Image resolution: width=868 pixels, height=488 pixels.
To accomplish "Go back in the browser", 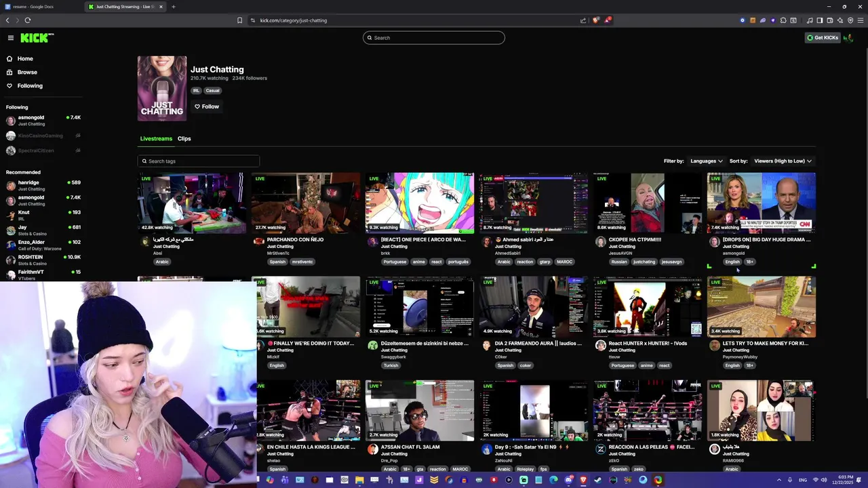I will 7,20.
